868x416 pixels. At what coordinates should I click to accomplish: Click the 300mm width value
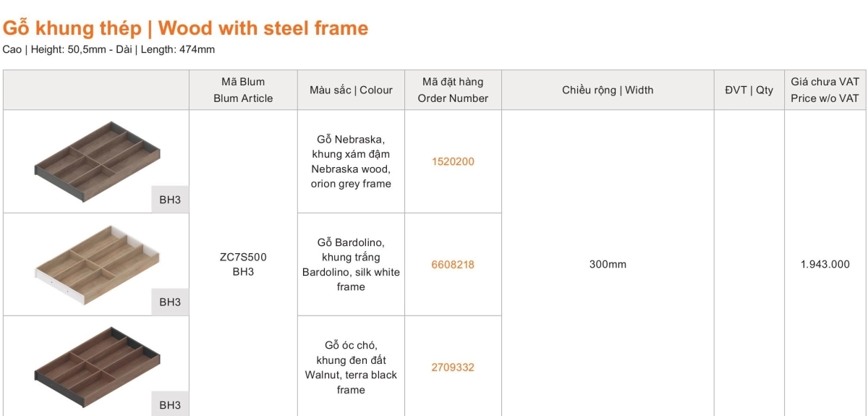608,265
